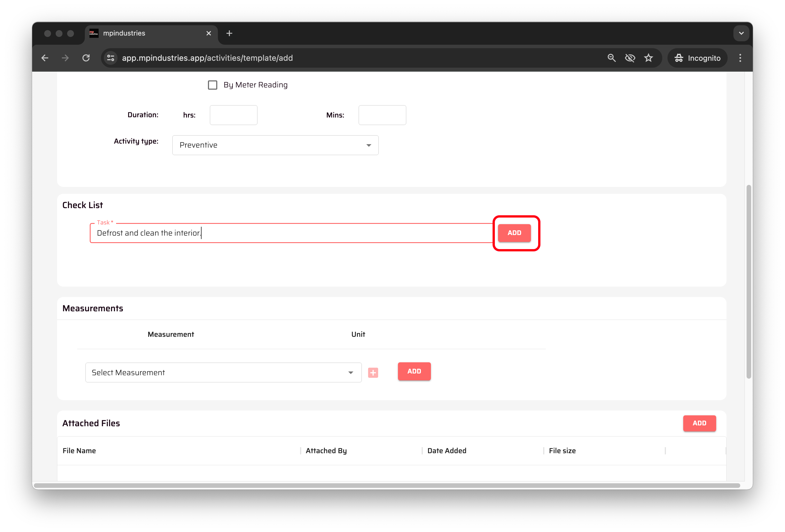Click the zoom magnifier icon in address bar

[611, 58]
